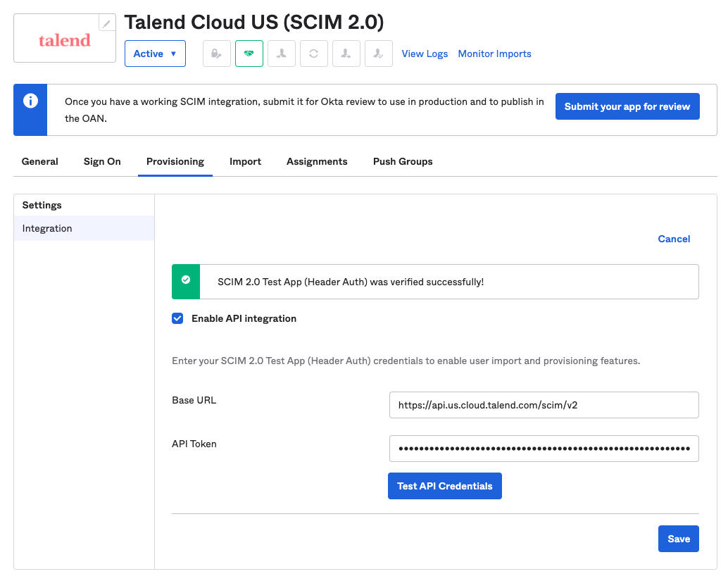Click the sync refresh status icon

(x=313, y=54)
